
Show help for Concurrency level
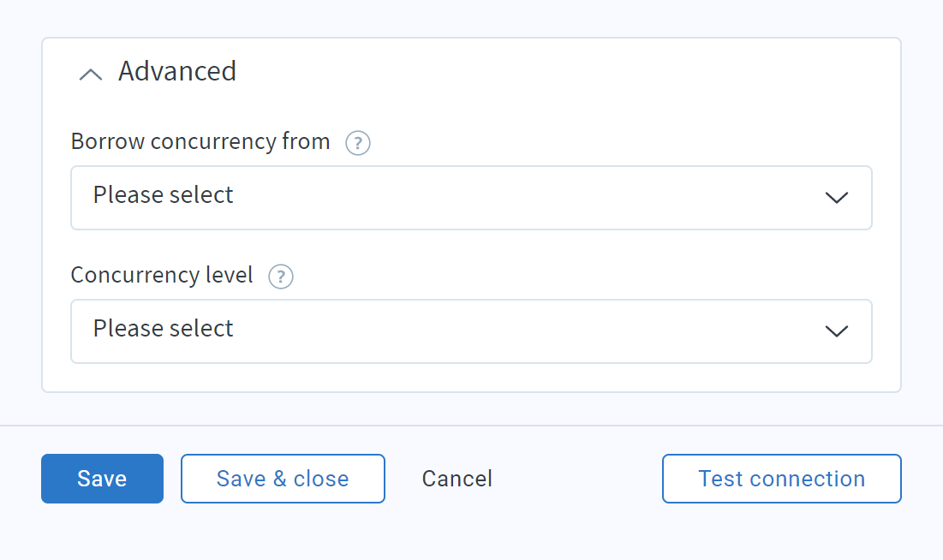click(x=281, y=277)
